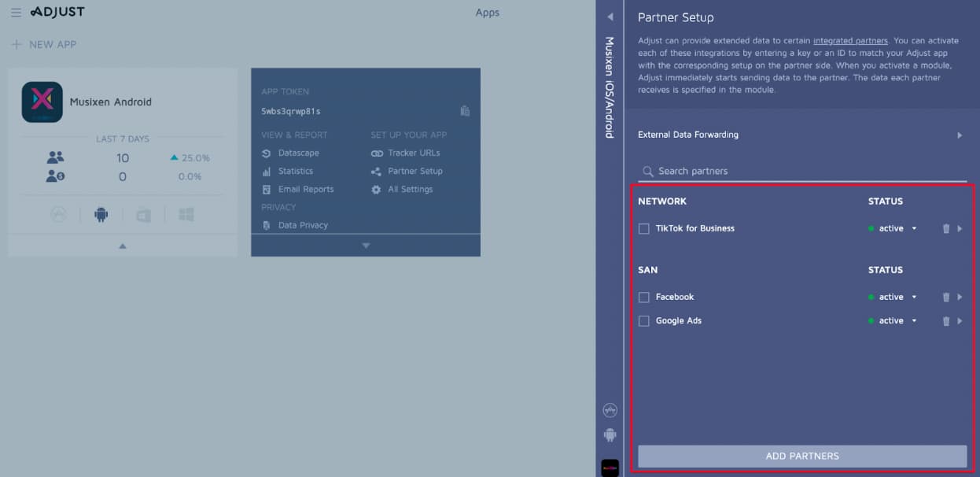Expand the Google Ads row arrow

(x=960, y=320)
